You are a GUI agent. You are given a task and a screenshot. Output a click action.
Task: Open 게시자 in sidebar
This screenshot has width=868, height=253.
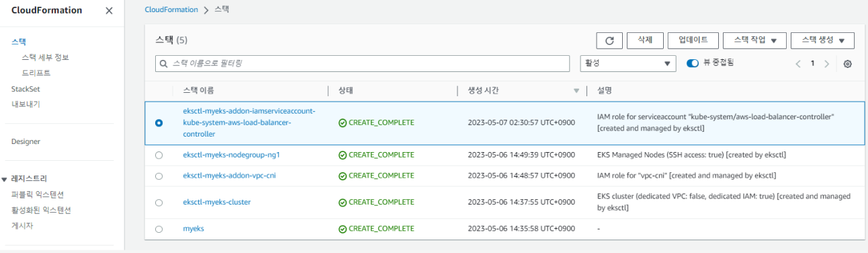coord(22,225)
